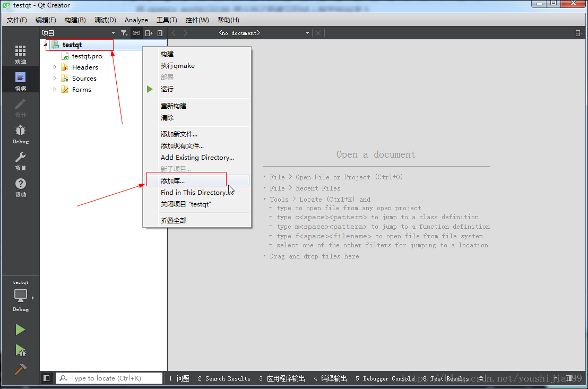
Task: Choose Add Existing Files menu entry
Action: tap(197, 145)
